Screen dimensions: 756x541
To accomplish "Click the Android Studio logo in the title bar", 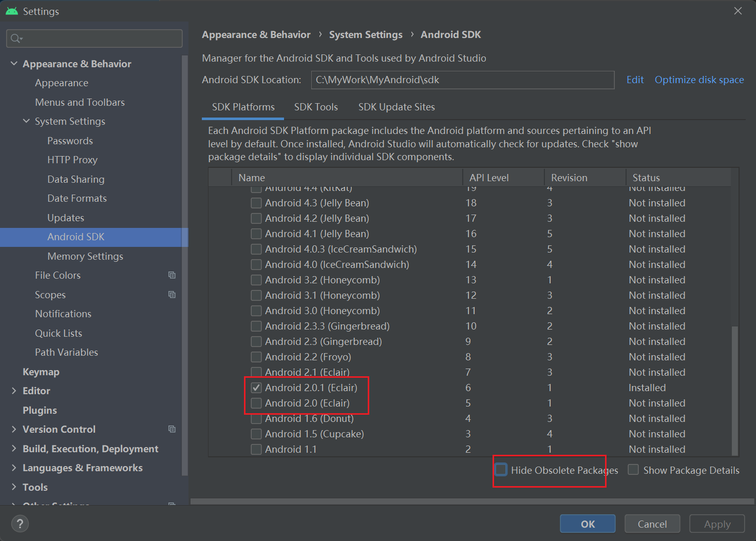I will [x=11, y=11].
